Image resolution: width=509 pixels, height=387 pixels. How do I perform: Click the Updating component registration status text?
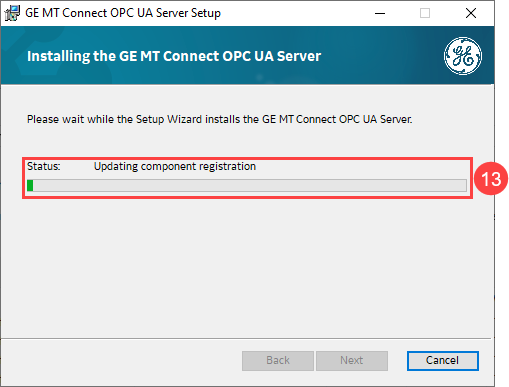coord(175,166)
